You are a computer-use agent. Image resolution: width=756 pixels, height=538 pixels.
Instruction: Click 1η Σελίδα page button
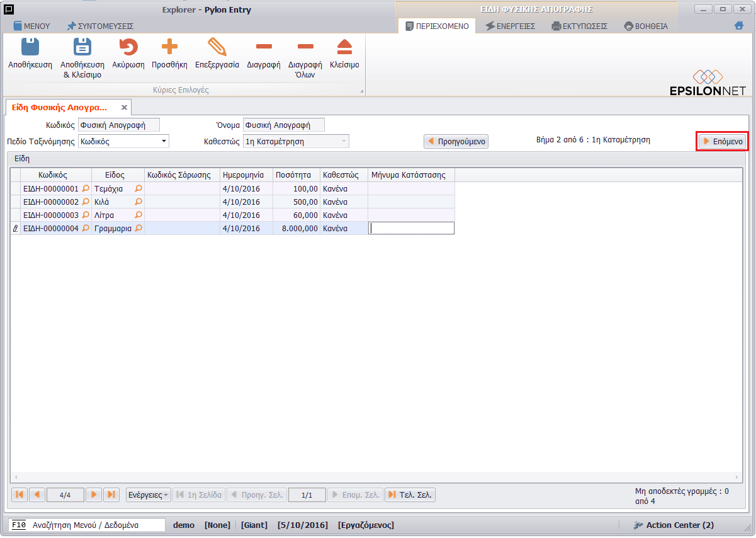pyautogui.click(x=198, y=495)
